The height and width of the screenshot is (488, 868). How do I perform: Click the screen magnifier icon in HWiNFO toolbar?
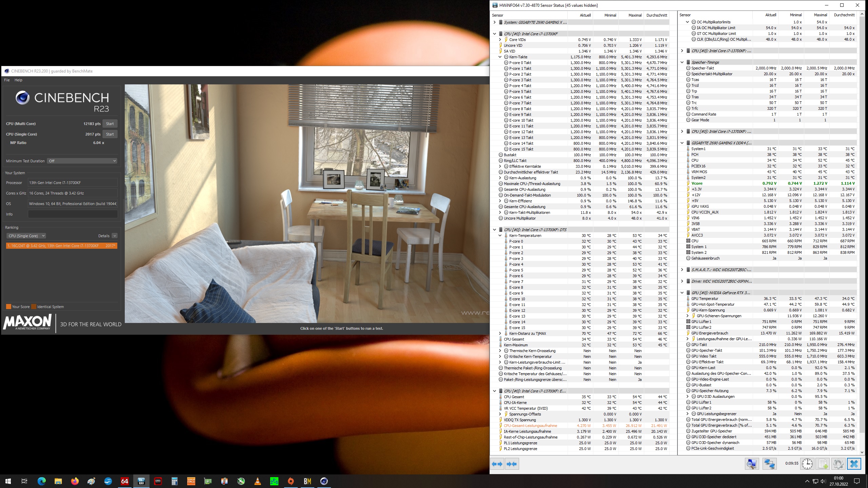(x=752, y=464)
